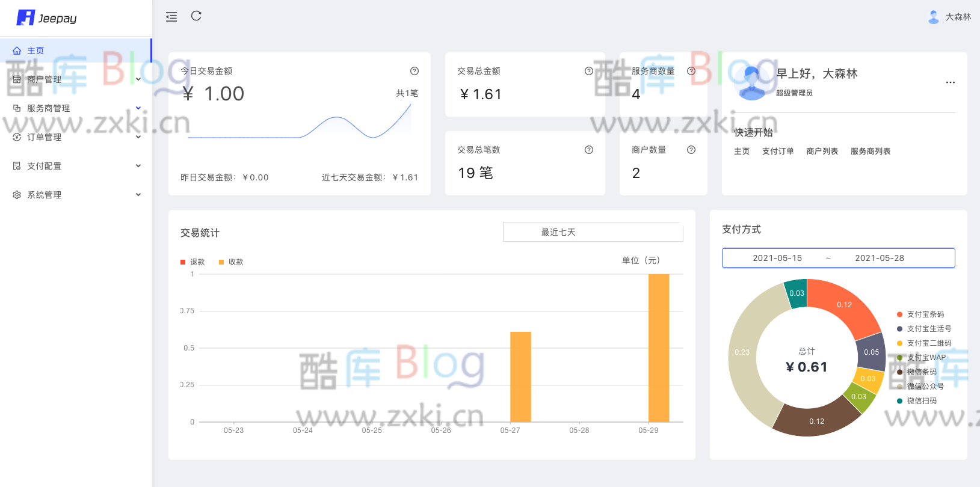
Task: Click the ¥ 1.61 total amount value
Action: [481, 94]
